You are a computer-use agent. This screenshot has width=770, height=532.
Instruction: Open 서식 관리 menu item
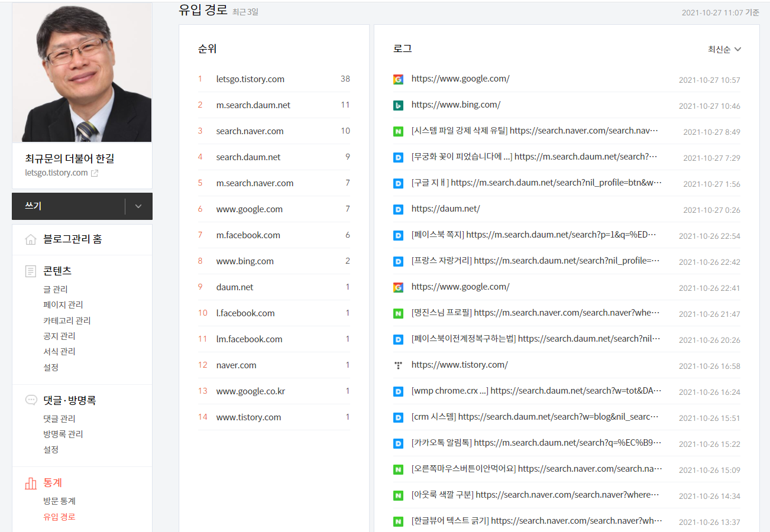point(59,351)
